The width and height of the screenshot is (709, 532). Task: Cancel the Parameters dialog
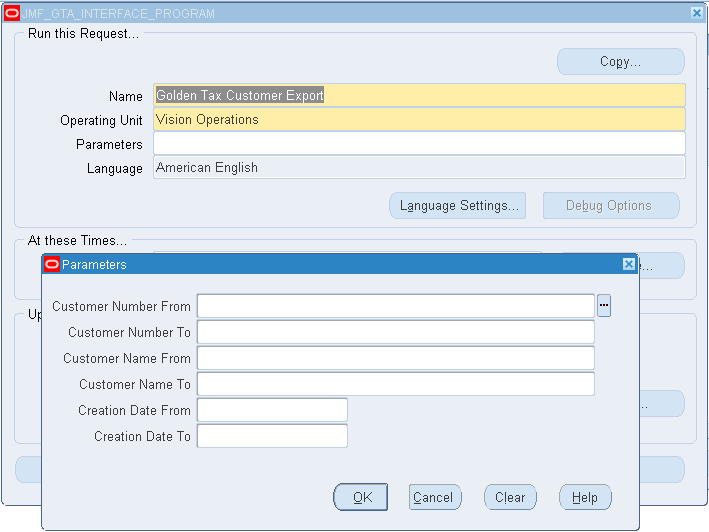pyautogui.click(x=435, y=497)
